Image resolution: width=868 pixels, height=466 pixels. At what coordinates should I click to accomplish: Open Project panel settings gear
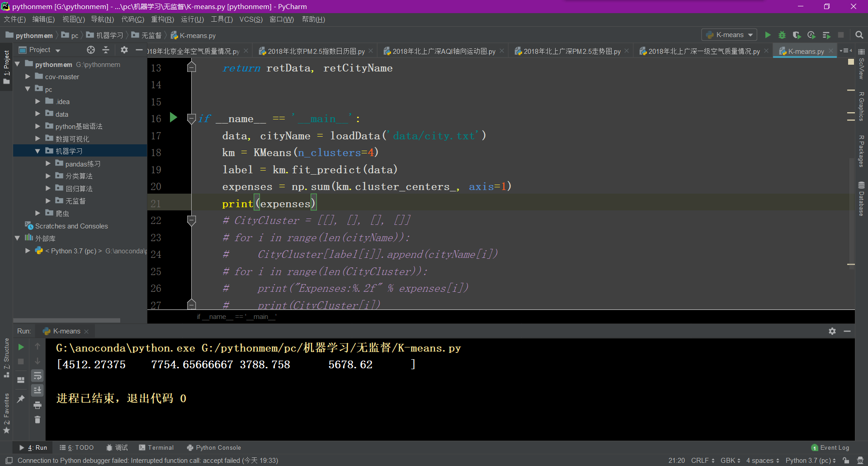tap(124, 50)
